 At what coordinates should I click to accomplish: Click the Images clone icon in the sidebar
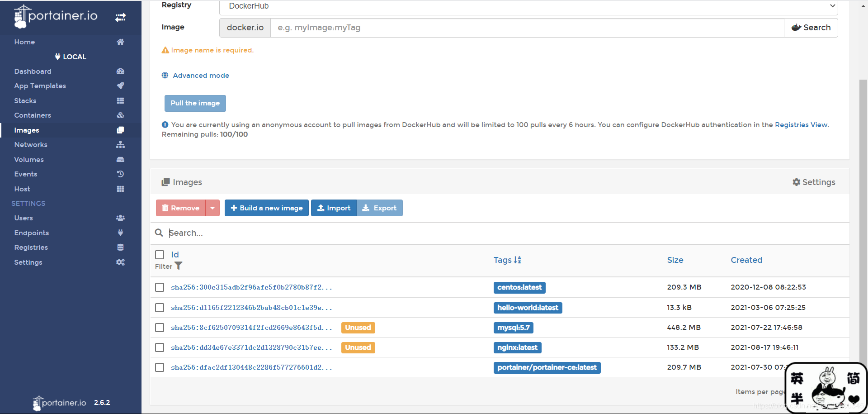pyautogui.click(x=120, y=130)
